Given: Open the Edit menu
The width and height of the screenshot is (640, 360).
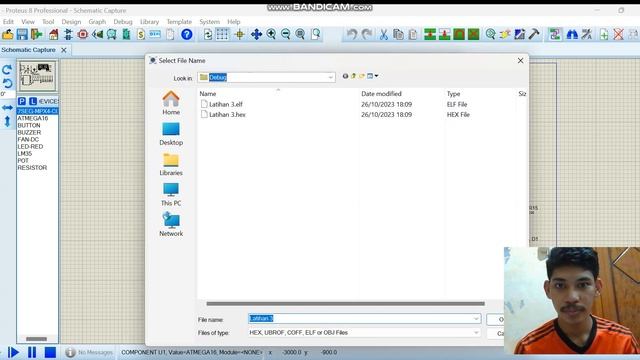Looking at the screenshot, I should click(x=8, y=22).
